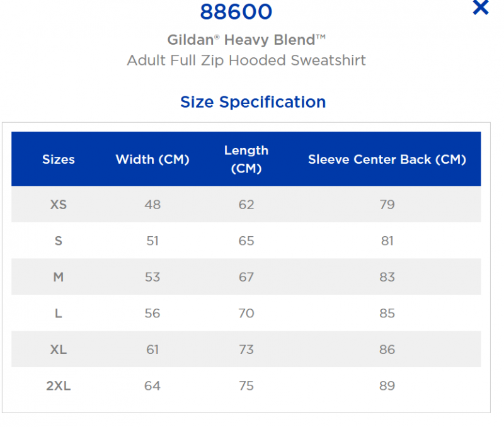Click the 88600 product number heading
This screenshot has width=504, height=427.
tap(236, 12)
